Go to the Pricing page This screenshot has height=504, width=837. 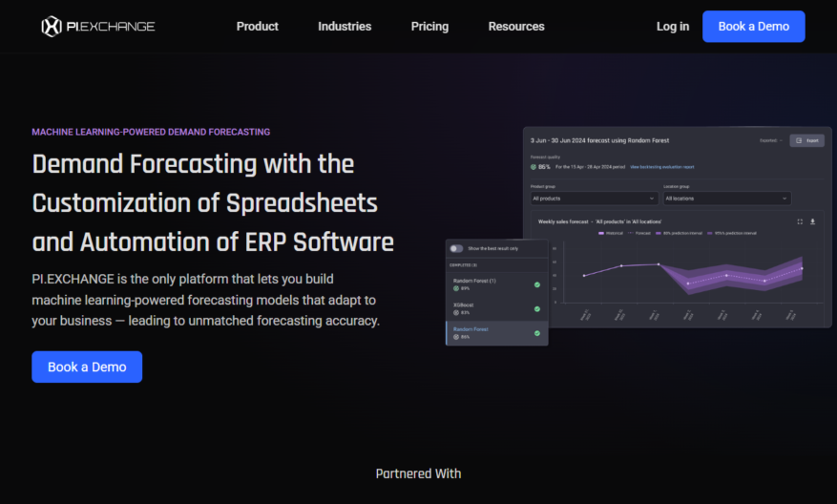pos(429,26)
